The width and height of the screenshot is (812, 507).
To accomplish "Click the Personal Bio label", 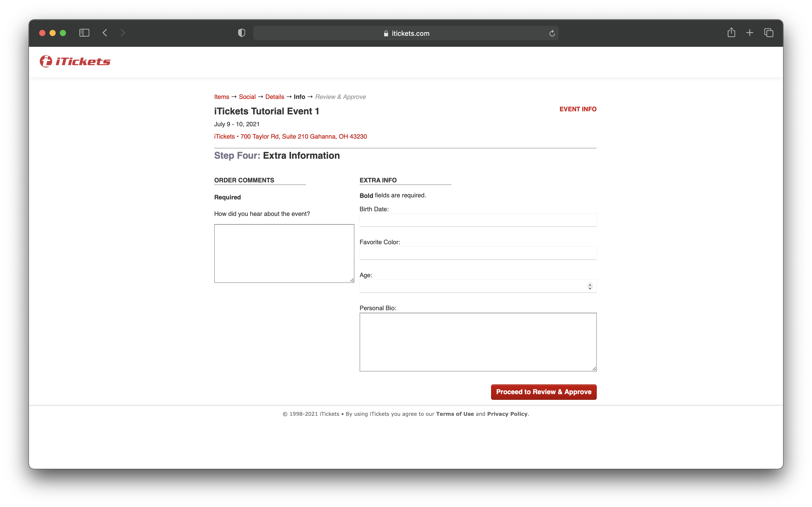I will pyautogui.click(x=378, y=308).
